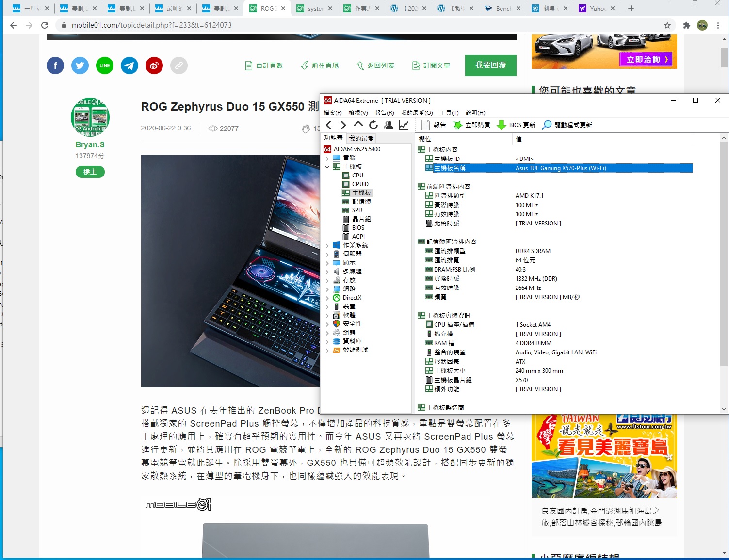Share the article via Twitter icon

[80, 65]
